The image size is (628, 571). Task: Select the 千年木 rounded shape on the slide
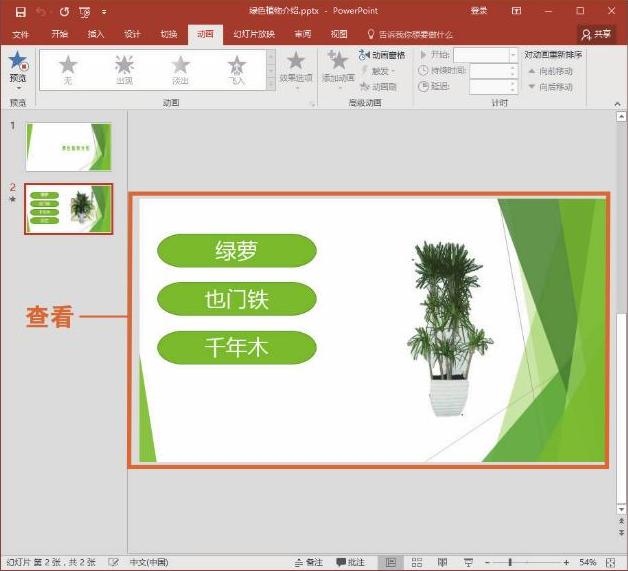pyautogui.click(x=237, y=348)
